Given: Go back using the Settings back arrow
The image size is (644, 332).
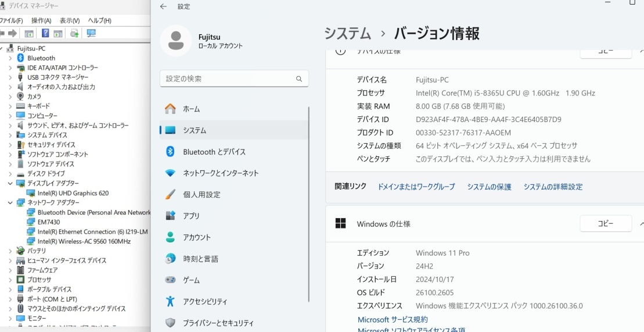Looking at the screenshot, I should click(x=163, y=6).
